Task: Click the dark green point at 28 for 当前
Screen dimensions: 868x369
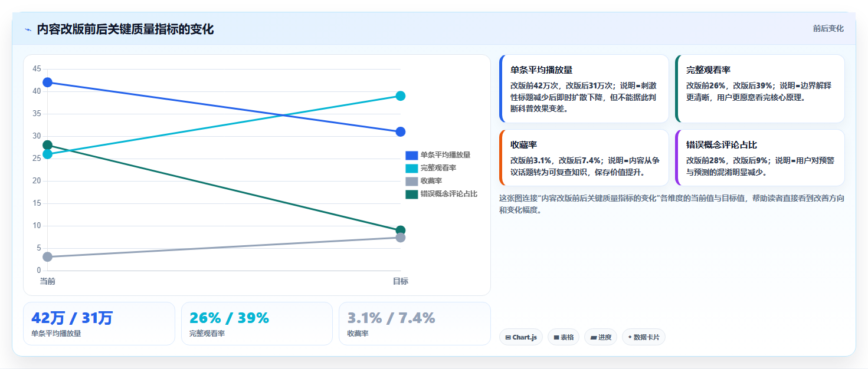Action: point(48,145)
